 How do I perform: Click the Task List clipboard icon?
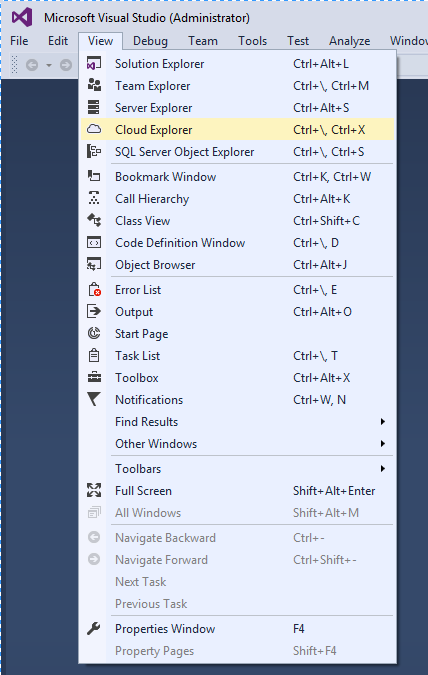click(x=94, y=356)
